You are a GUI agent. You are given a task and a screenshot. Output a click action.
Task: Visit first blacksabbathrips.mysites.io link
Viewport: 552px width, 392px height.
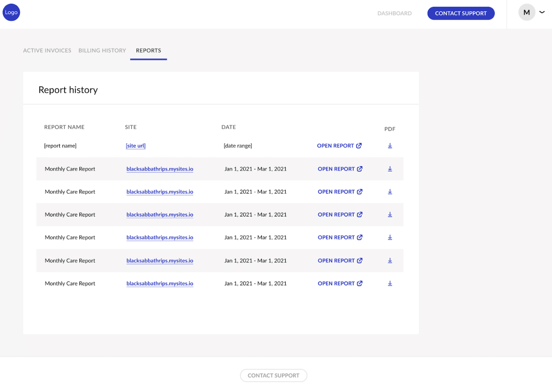(160, 169)
